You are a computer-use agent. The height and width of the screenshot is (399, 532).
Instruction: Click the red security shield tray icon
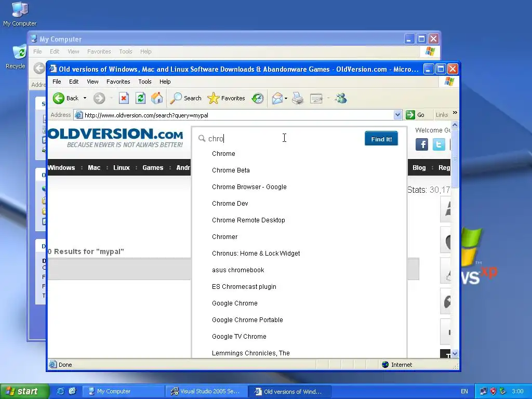click(x=493, y=391)
